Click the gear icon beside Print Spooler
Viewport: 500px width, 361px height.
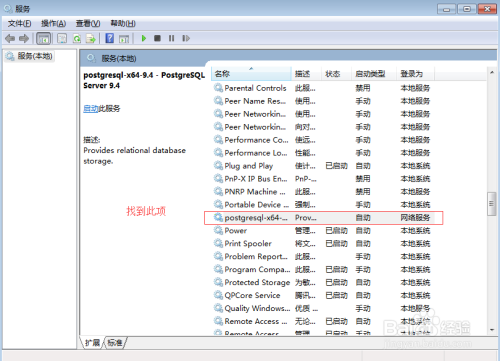click(218, 243)
